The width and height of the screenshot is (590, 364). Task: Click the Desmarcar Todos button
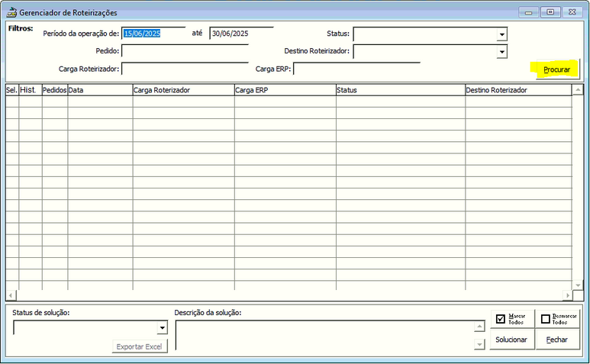click(558, 319)
